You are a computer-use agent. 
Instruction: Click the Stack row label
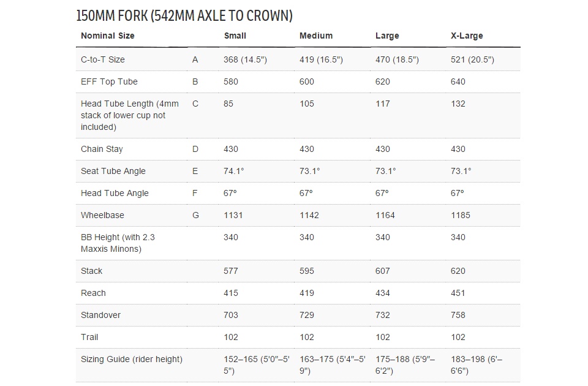92,271
